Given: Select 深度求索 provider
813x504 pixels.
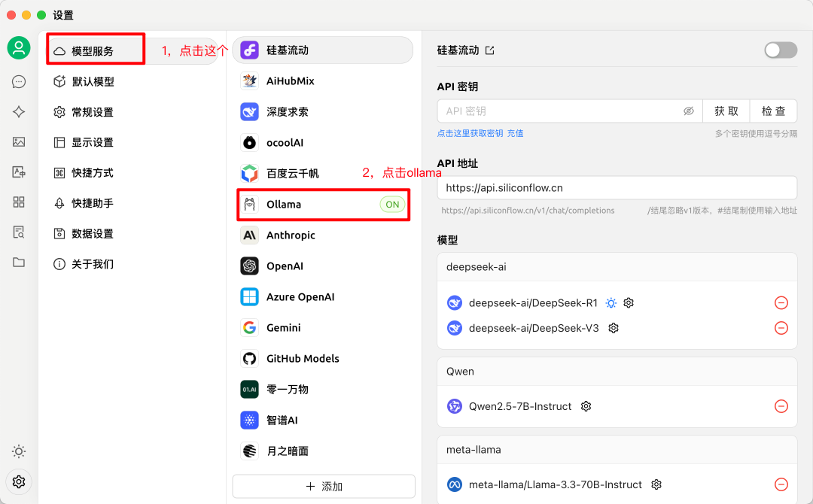Looking at the screenshot, I should (323, 112).
